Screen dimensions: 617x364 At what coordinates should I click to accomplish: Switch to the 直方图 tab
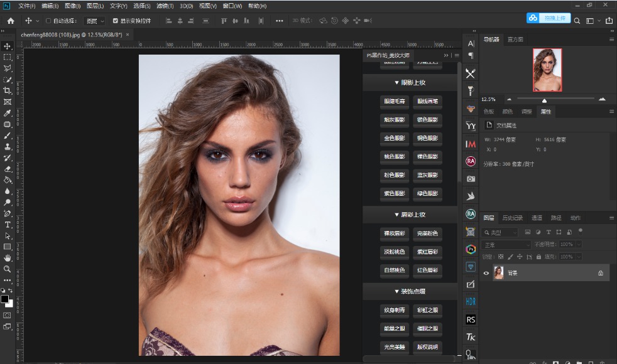coord(515,40)
